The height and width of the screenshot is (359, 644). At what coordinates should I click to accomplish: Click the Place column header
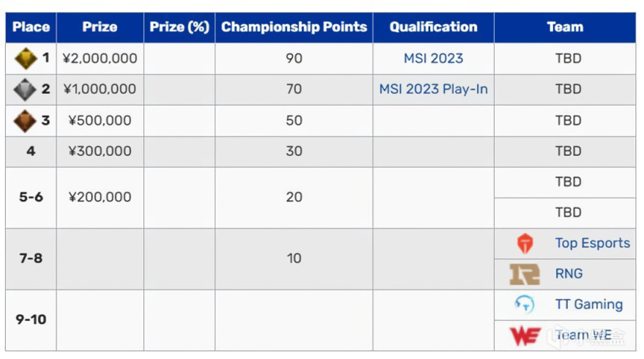coord(31,27)
